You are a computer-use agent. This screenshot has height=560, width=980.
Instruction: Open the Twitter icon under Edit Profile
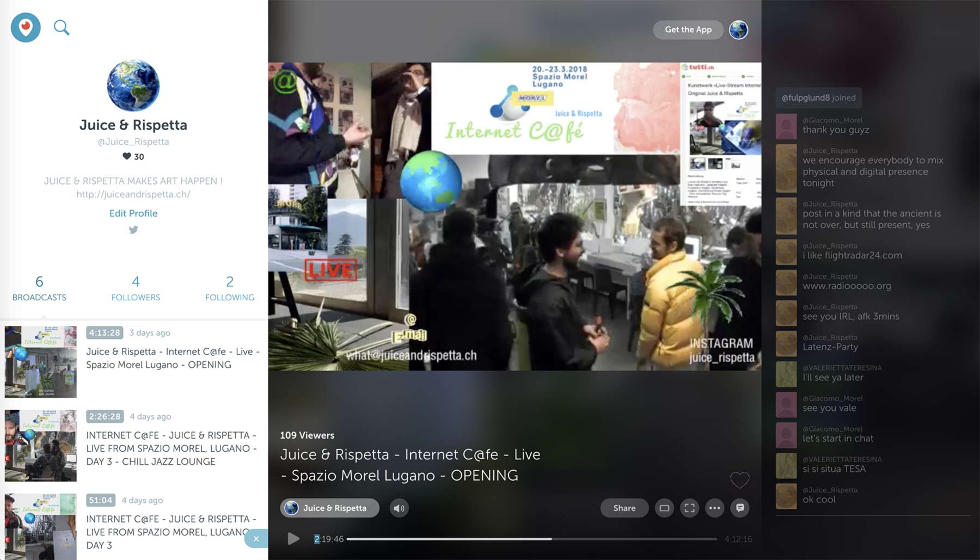pos(133,230)
